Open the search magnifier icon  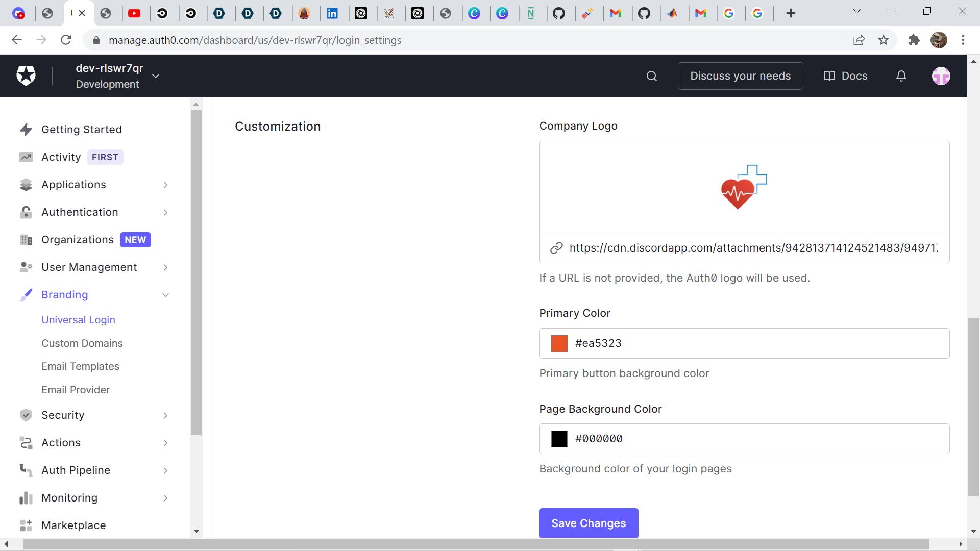[652, 76]
